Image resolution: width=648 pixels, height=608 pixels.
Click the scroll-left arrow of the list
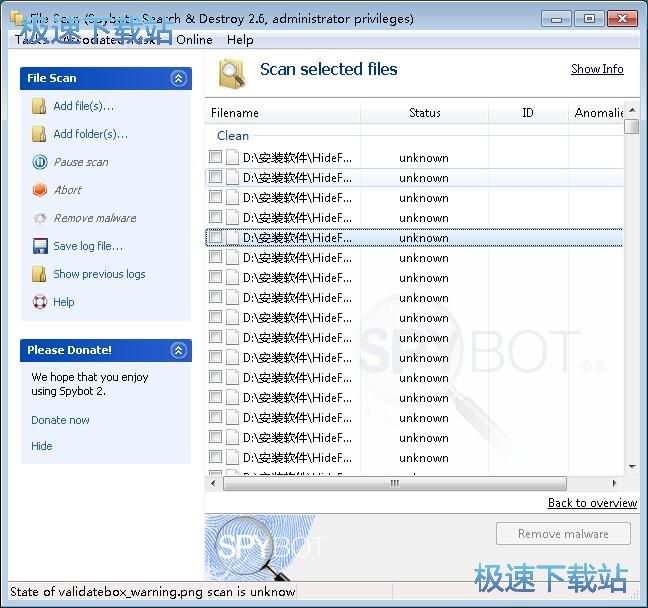[x=213, y=483]
